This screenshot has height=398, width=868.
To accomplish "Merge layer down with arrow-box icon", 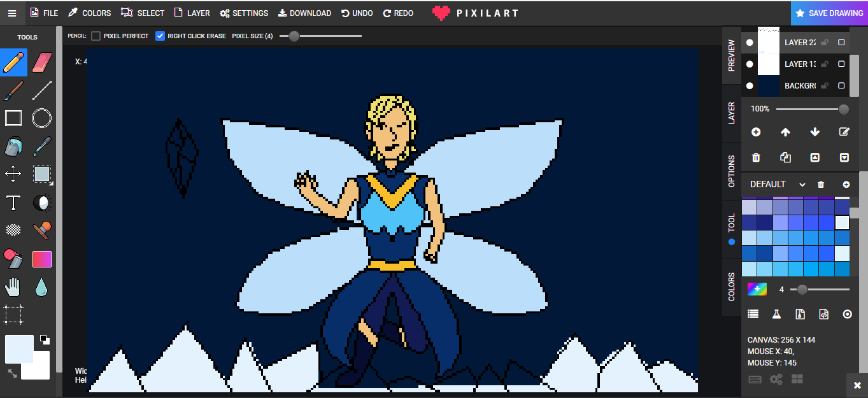I will point(844,157).
